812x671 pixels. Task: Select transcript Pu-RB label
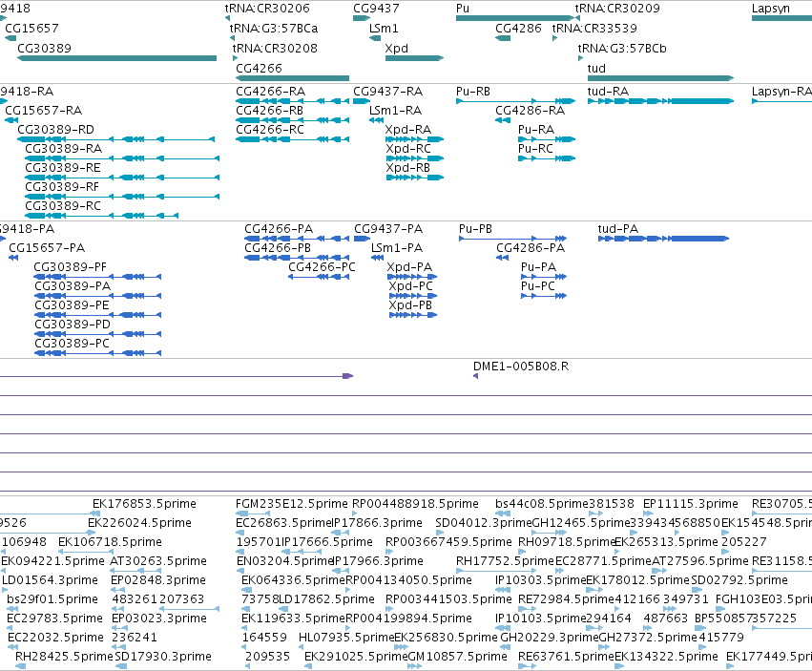(x=473, y=92)
